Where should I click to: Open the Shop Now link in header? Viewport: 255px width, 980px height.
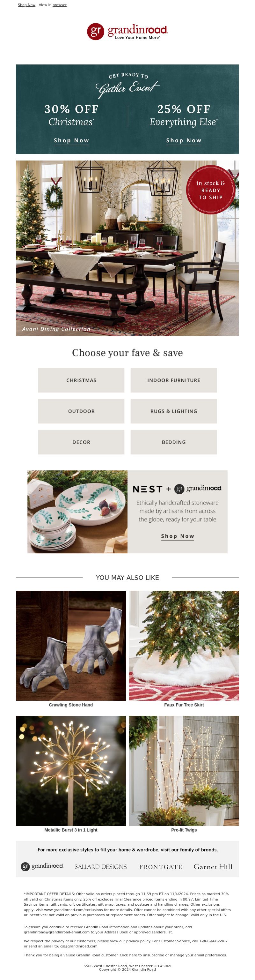click(26, 5)
